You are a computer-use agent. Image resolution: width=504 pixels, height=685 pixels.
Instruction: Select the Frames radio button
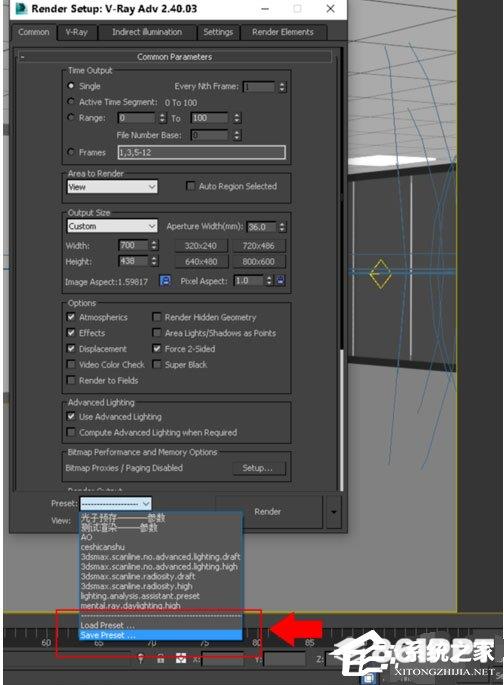coord(71,152)
